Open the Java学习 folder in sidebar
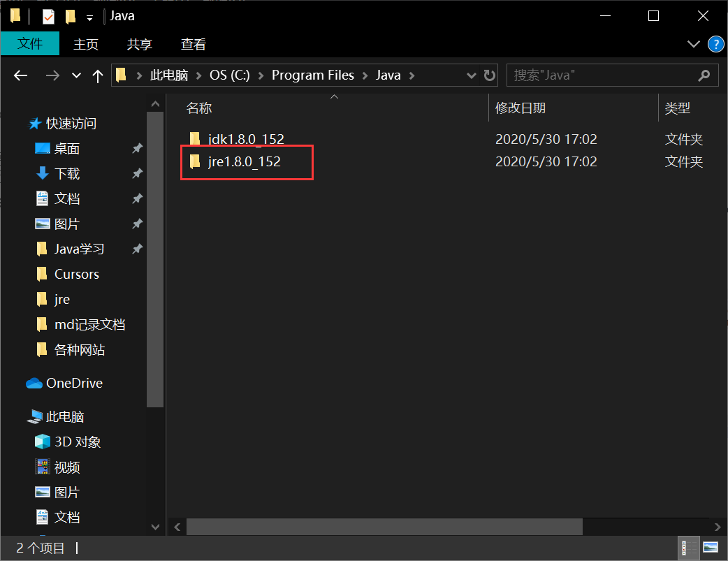Screen dimensions: 728x561 80,249
